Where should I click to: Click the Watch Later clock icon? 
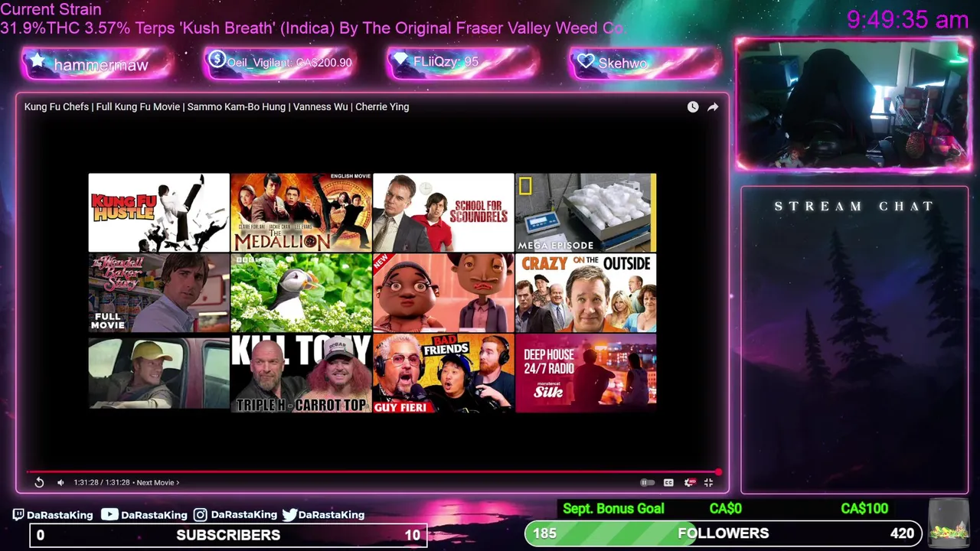(x=693, y=107)
